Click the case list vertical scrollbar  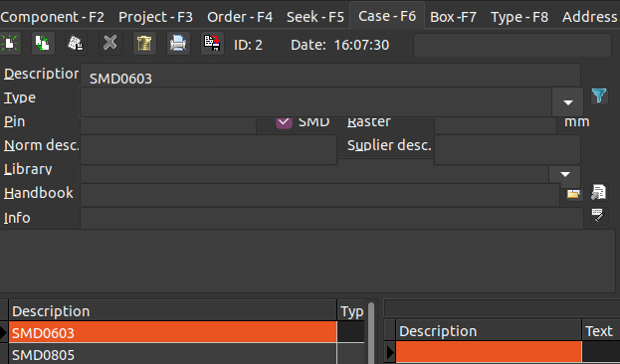[371, 333]
